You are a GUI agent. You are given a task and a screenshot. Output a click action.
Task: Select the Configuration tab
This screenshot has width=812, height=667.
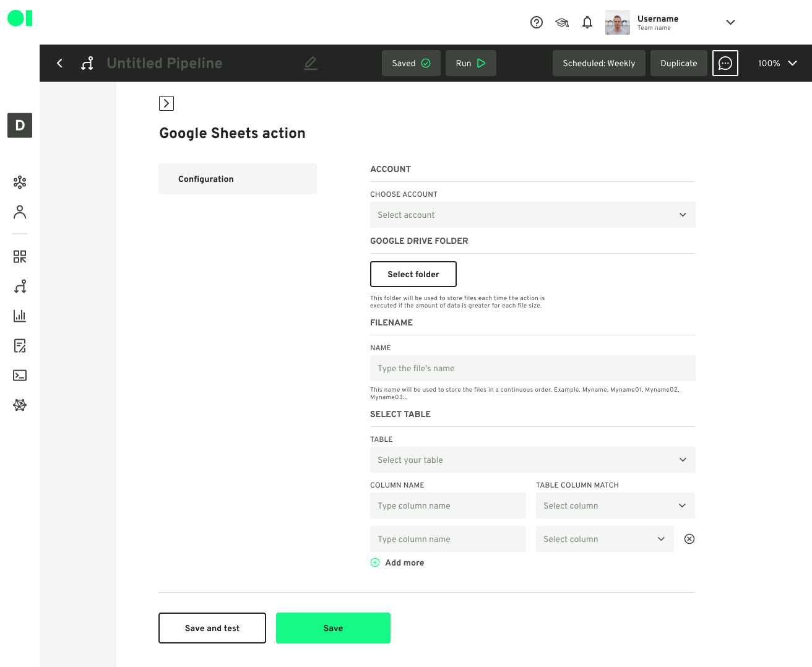238,179
